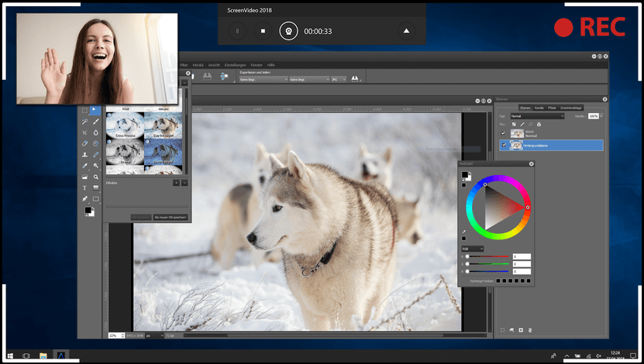Select the clone stamp tool
This screenshot has height=364, width=644.
(x=84, y=155)
